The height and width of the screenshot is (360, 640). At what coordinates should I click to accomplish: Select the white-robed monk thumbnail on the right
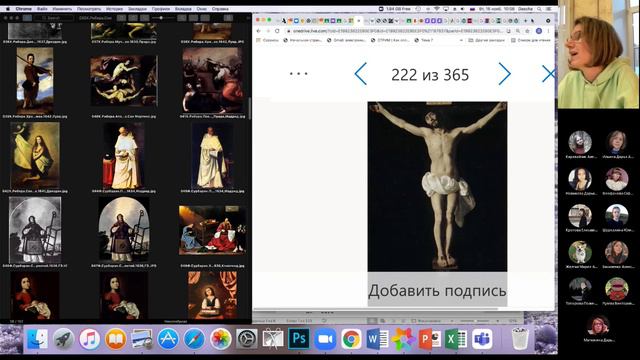click(212, 156)
